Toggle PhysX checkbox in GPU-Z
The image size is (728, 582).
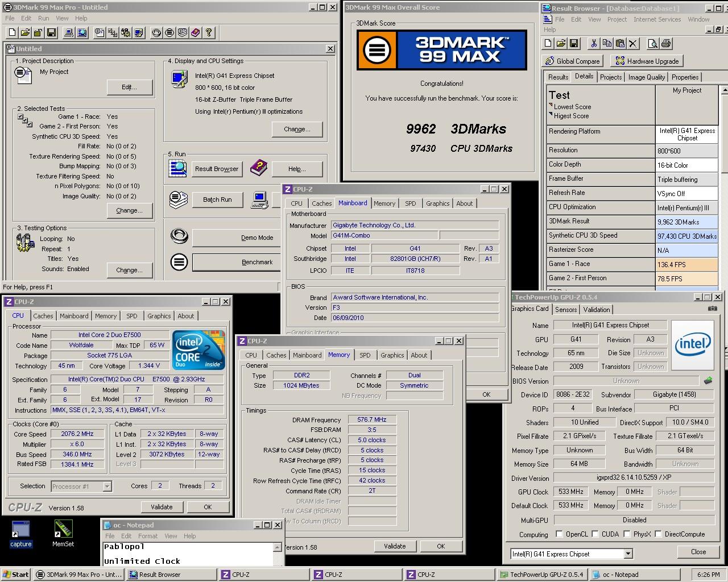tap(627, 534)
